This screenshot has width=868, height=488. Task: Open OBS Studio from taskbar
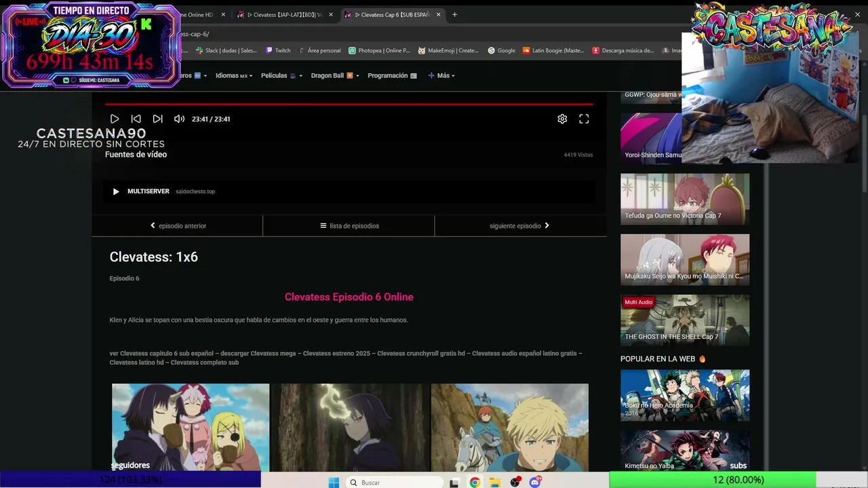point(515,483)
